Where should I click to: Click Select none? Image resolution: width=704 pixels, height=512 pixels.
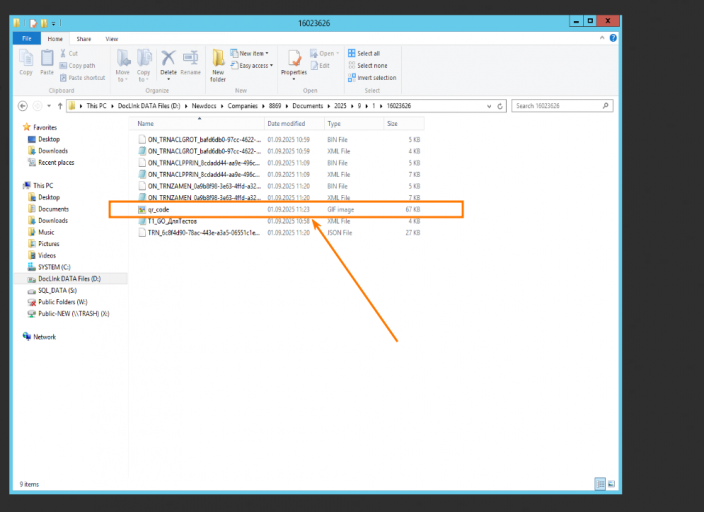click(368, 66)
